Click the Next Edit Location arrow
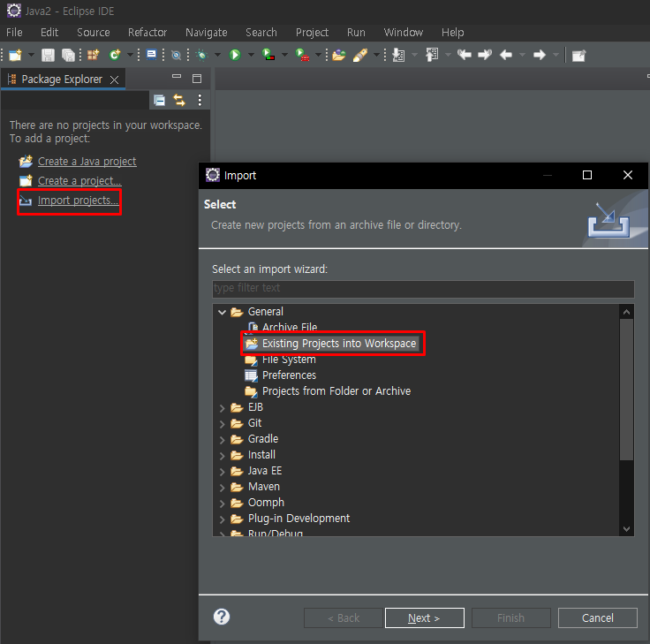 (x=485, y=55)
